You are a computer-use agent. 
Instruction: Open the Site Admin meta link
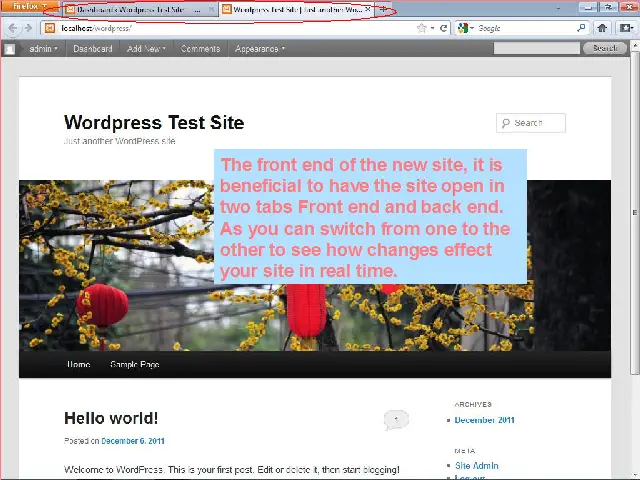[x=477, y=465]
